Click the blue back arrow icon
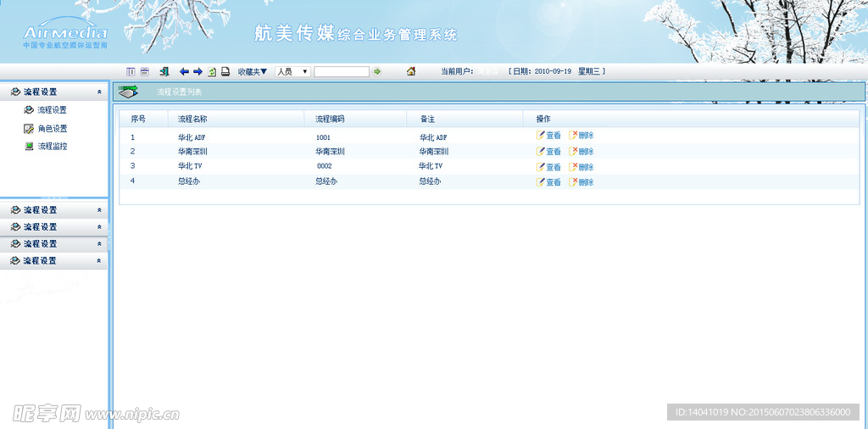 pyautogui.click(x=184, y=72)
